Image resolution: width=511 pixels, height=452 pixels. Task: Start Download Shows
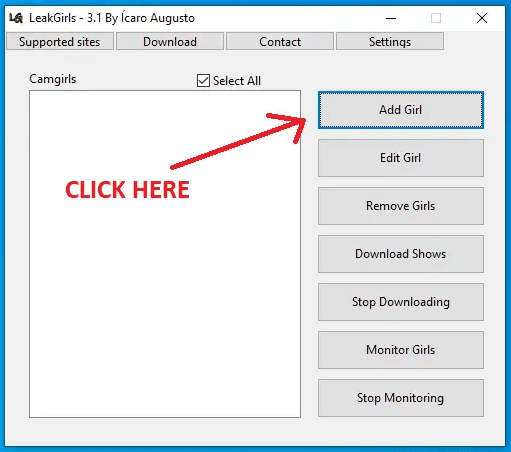(401, 254)
